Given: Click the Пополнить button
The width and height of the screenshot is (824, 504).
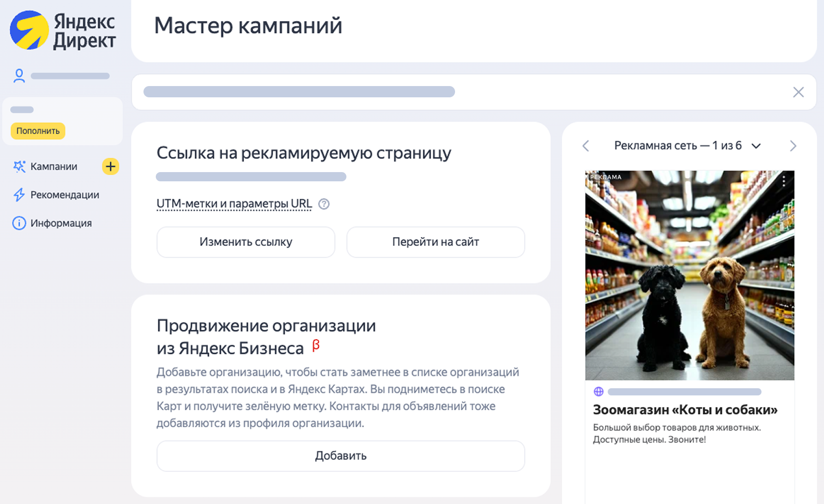Looking at the screenshot, I should coord(37,131).
